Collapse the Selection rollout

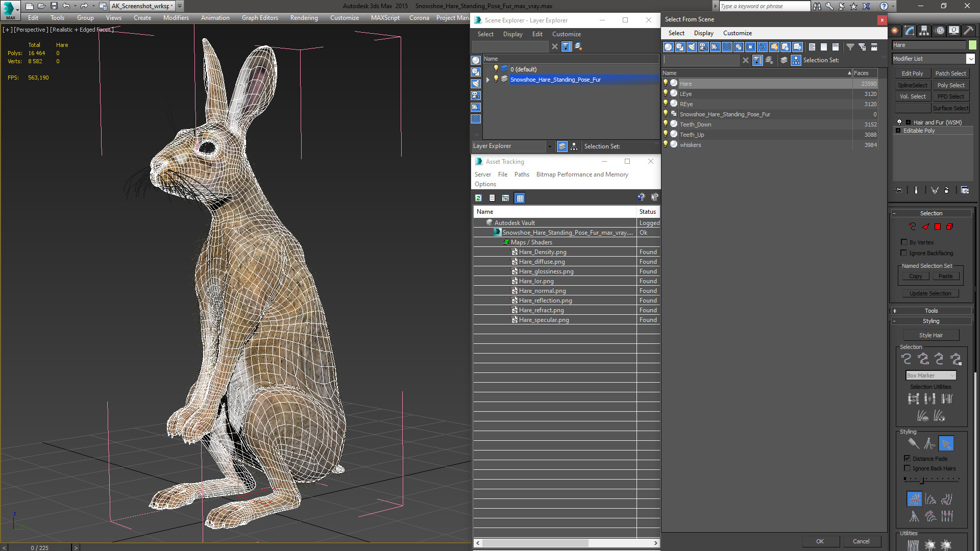tap(930, 213)
